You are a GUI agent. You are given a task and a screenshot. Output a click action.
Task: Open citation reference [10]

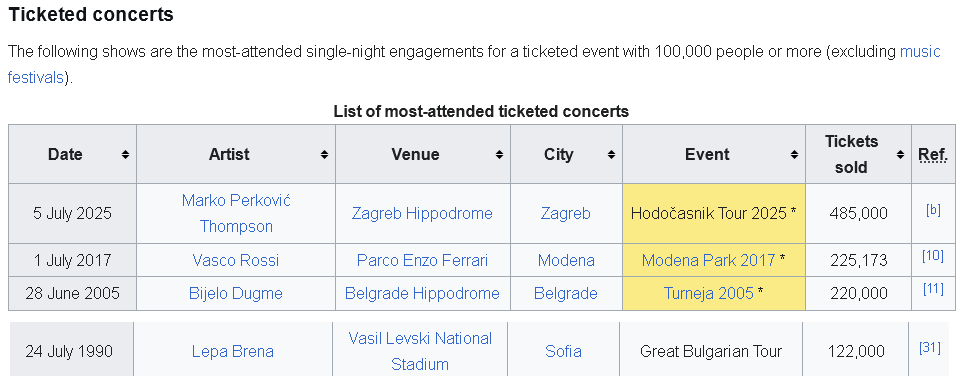click(933, 256)
